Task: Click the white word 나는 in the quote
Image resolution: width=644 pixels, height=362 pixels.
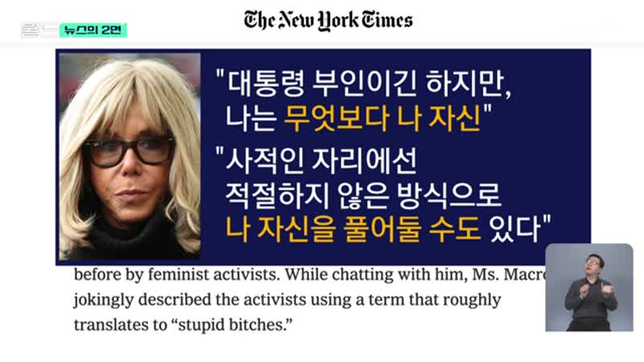Action: 250,118
